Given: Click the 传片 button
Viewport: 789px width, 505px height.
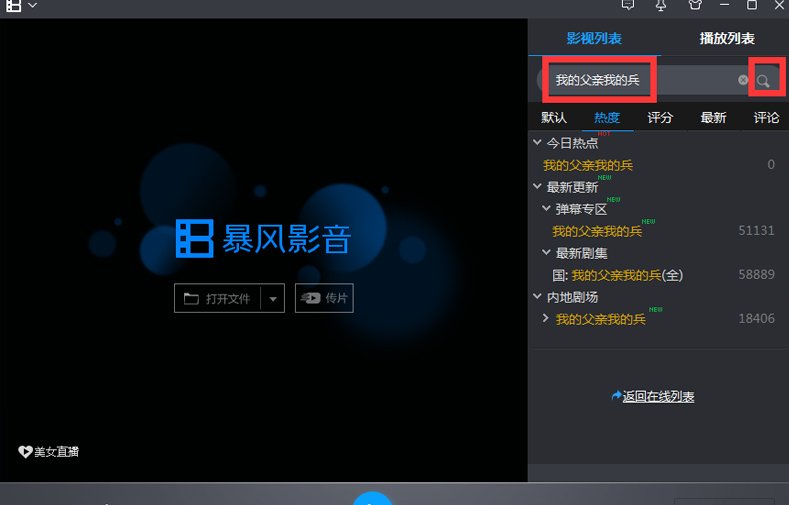Looking at the screenshot, I should coord(324,298).
